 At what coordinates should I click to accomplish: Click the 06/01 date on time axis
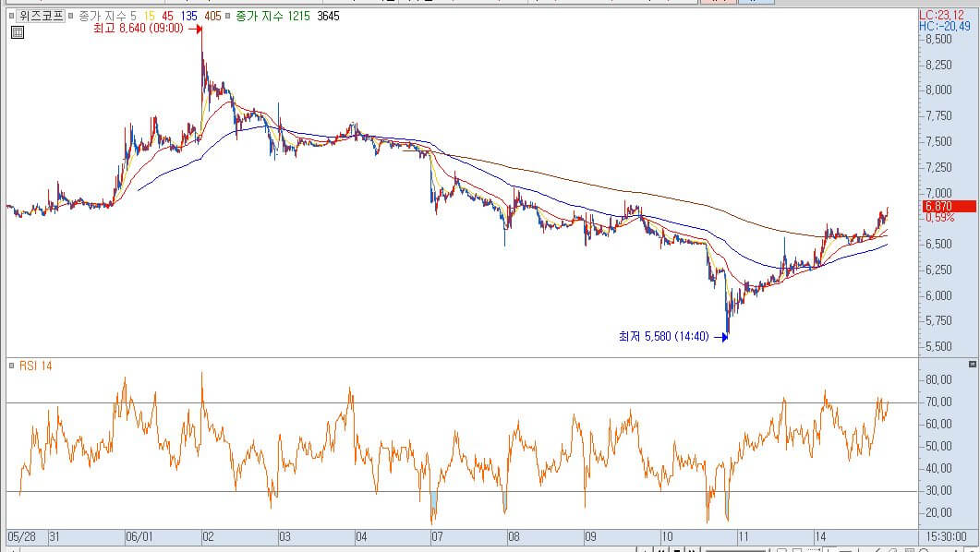click(x=139, y=536)
